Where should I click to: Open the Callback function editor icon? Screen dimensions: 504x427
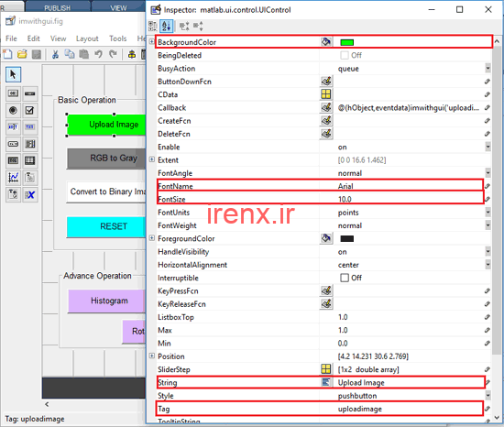[326, 107]
